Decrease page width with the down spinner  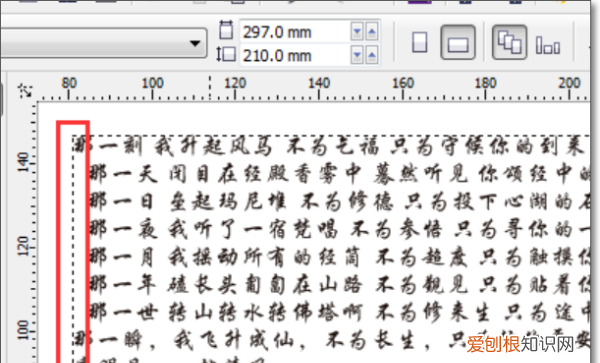click(x=357, y=32)
